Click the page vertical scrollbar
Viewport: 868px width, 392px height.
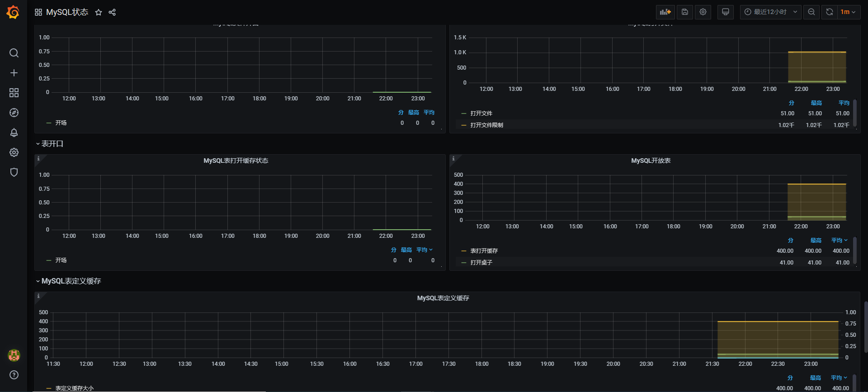click(x=866, y=327)
